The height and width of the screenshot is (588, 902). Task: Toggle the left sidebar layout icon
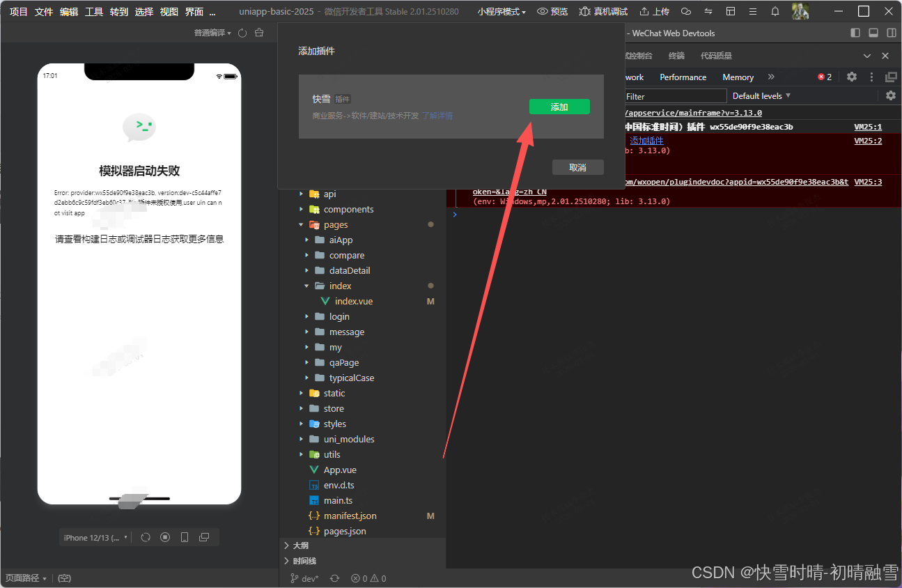(856, 33)
